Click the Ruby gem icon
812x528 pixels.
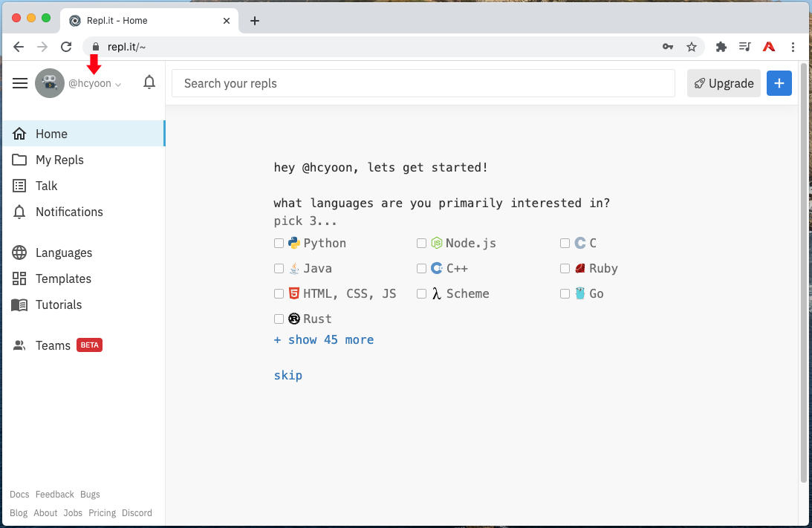(580, 268)
